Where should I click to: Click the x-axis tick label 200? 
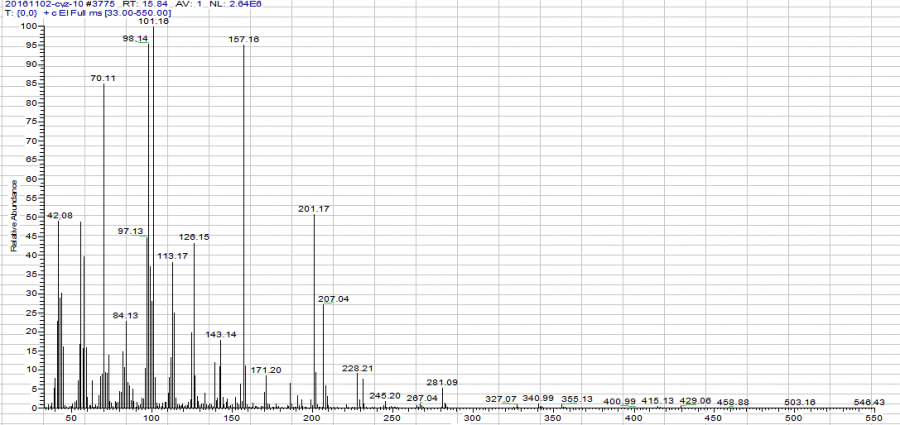click(313, 418)
